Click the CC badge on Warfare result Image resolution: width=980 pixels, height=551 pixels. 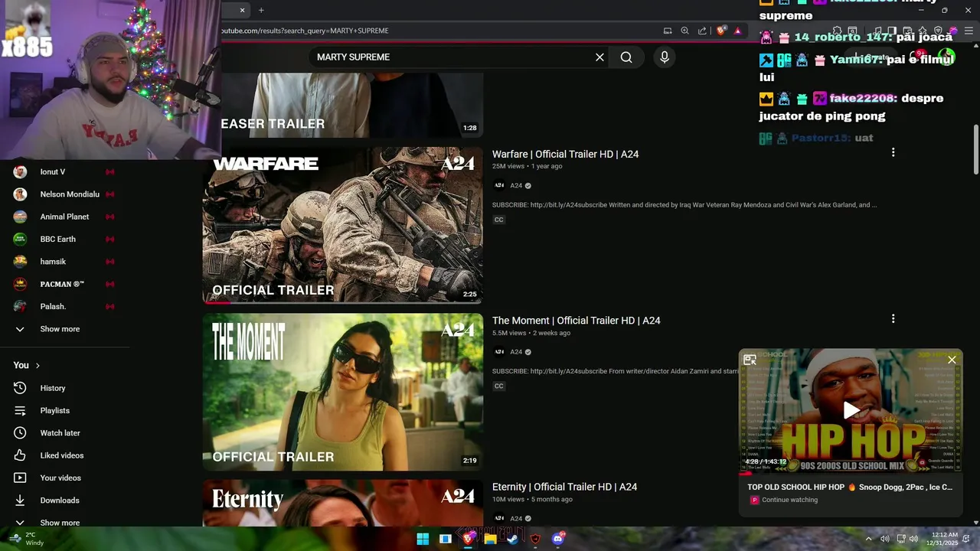point(498,220)
